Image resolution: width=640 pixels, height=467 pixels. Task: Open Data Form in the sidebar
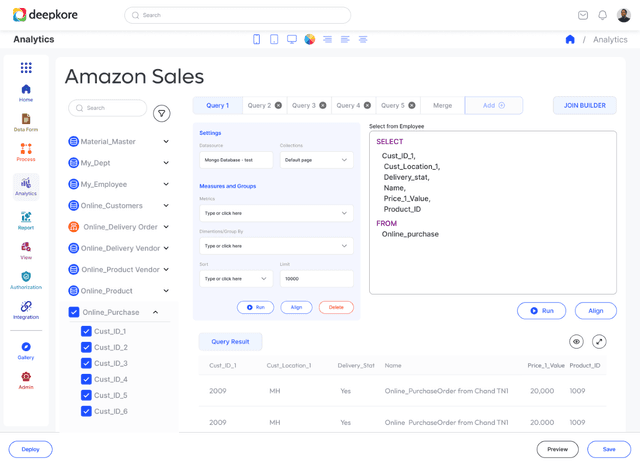pyautogui.click(x=26, y=123)
